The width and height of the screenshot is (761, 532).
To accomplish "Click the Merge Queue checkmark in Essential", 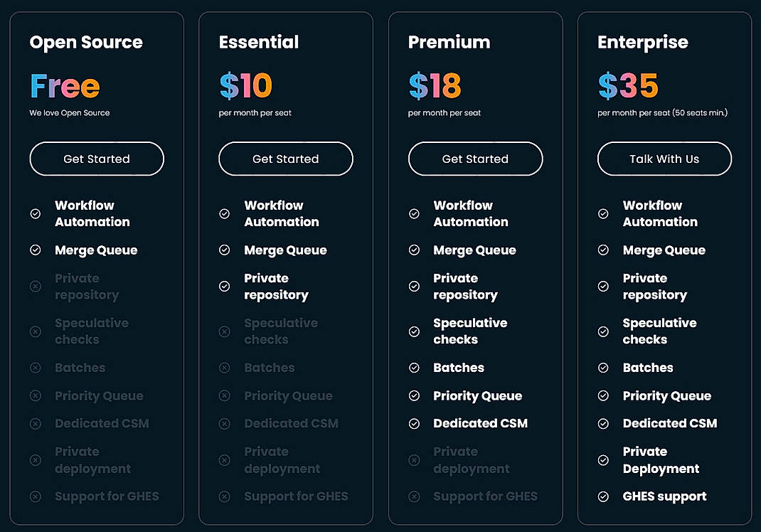I will click(225, 250).
